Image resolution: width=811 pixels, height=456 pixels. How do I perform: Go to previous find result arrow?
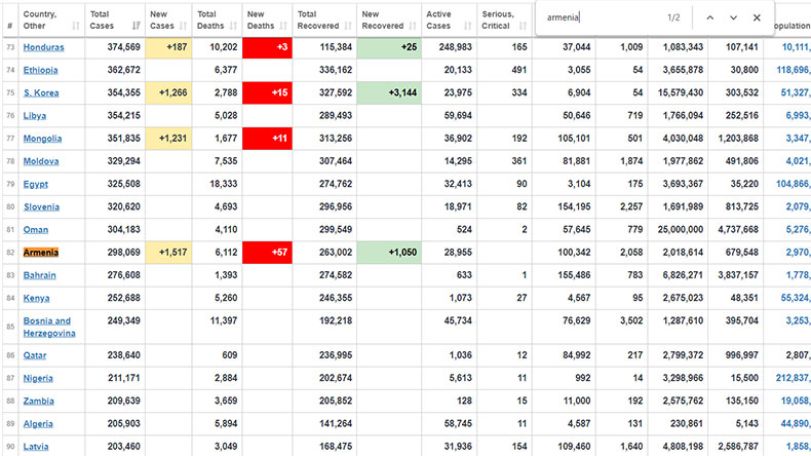coord(710,18)
